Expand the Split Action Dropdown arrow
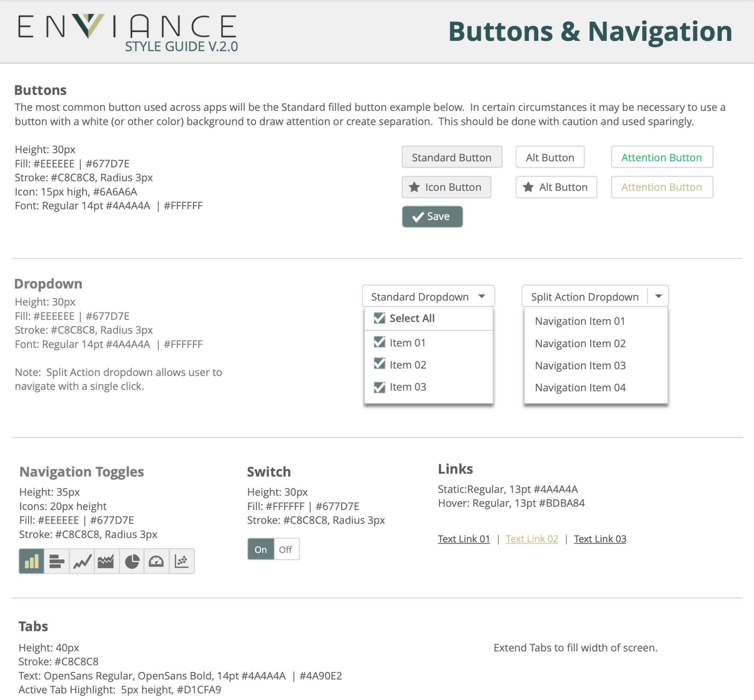The image size is (754, 700). pos(659,296)
